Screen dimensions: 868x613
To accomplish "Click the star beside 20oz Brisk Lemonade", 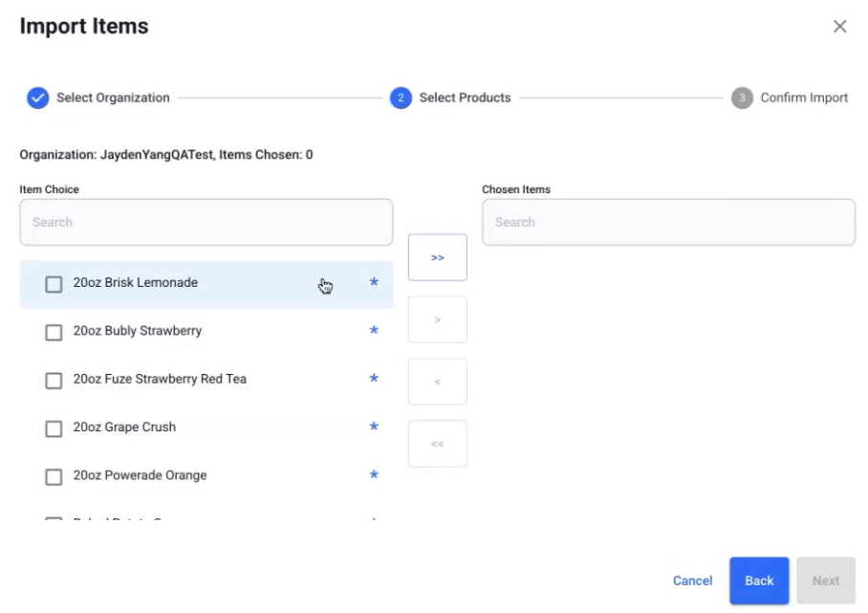I will point(374,283).
